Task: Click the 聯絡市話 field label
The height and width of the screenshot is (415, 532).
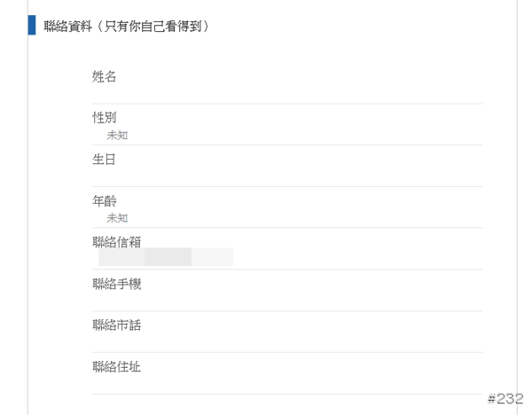Action: (117, 325)
